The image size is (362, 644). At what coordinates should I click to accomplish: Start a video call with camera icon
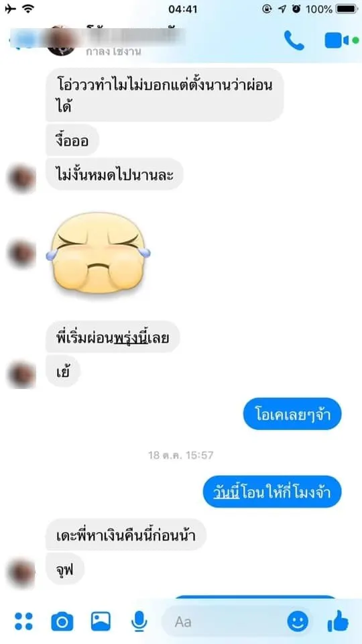[x=337, y=40]
